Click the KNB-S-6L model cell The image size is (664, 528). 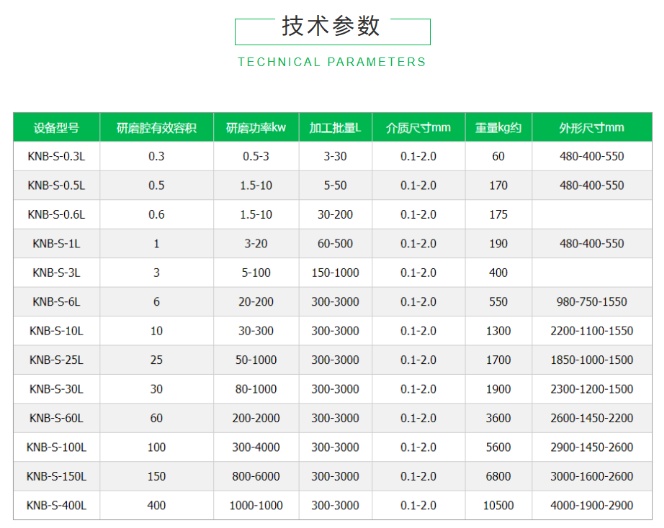coord(56,302)
